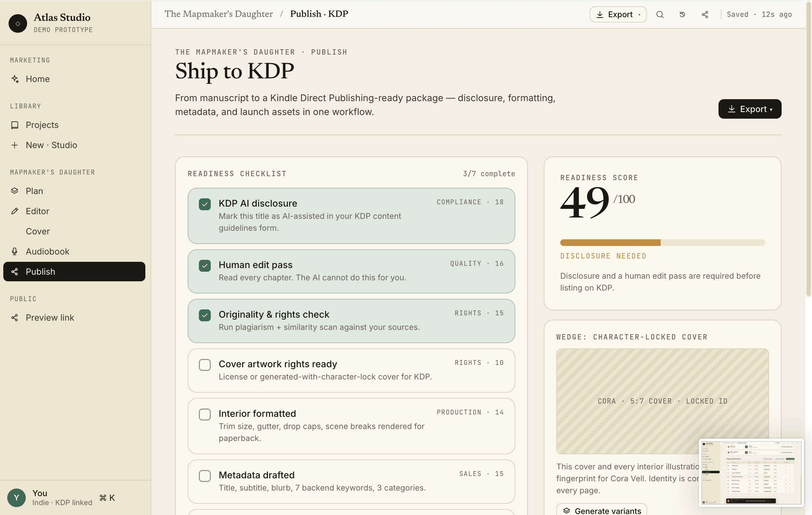Open Projects in the Library section

coord(74,125)
